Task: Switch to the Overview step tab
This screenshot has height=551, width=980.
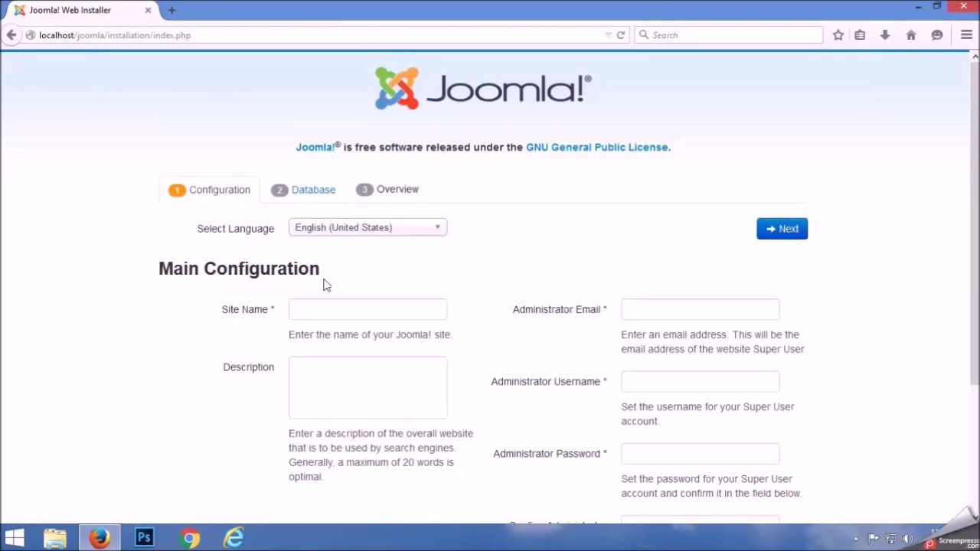Action: 387,189
